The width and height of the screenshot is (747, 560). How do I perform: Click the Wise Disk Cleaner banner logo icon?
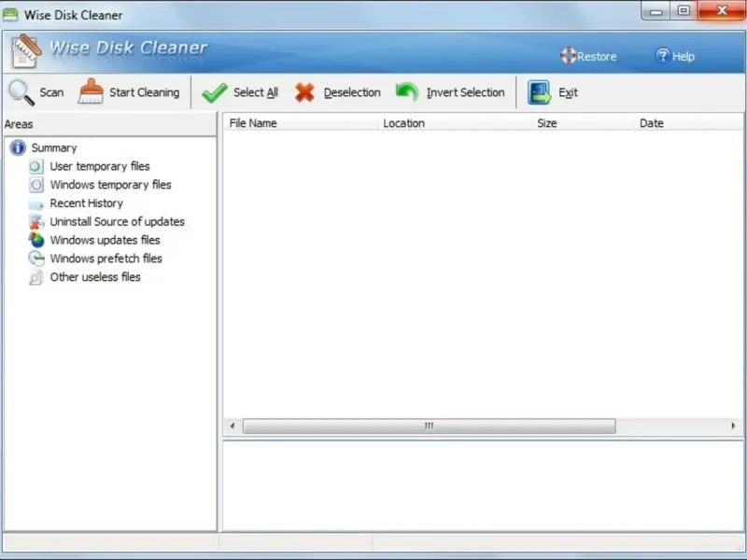(x=26, y=51)
